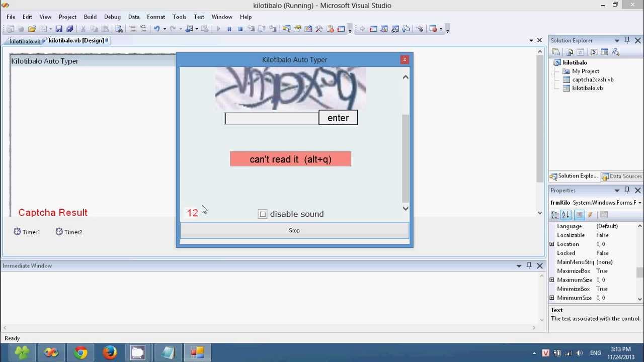
Task: Click the enter button in Auto Typer
Action: point(338,118)
